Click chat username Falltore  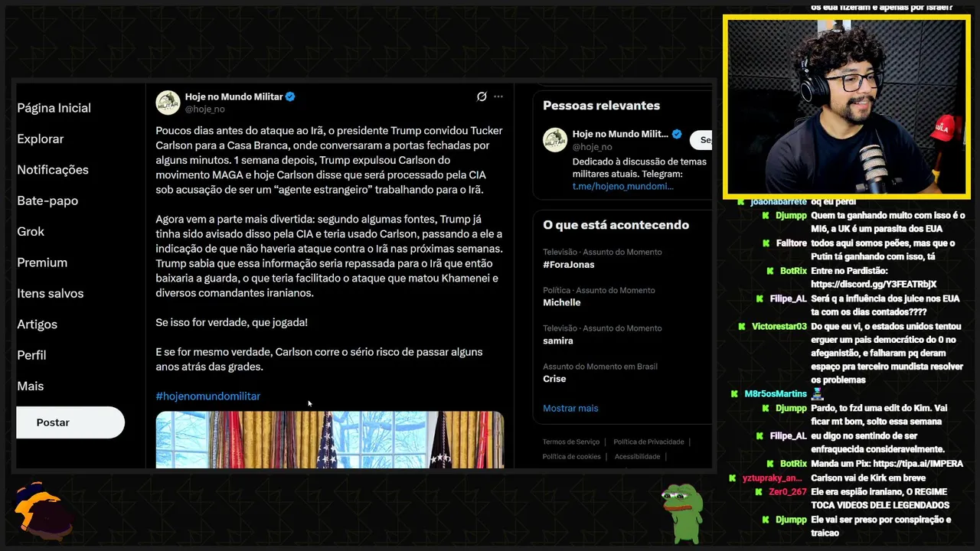[791, 243]
